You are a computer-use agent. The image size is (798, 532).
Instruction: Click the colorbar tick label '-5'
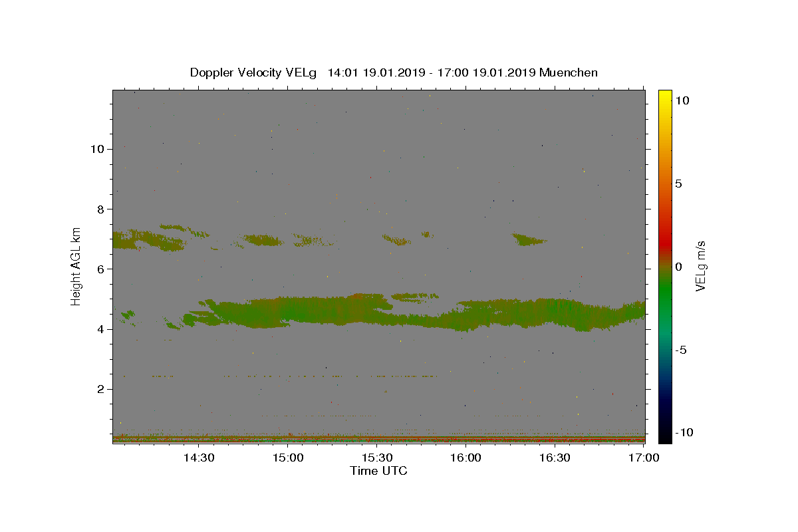click(x=681, y=350)
